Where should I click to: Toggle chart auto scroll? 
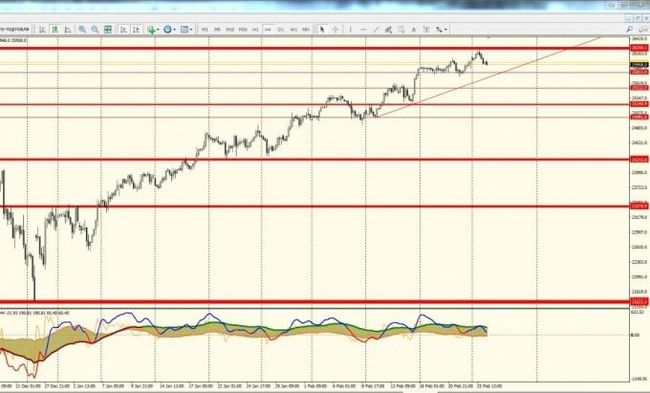(123, 29)
